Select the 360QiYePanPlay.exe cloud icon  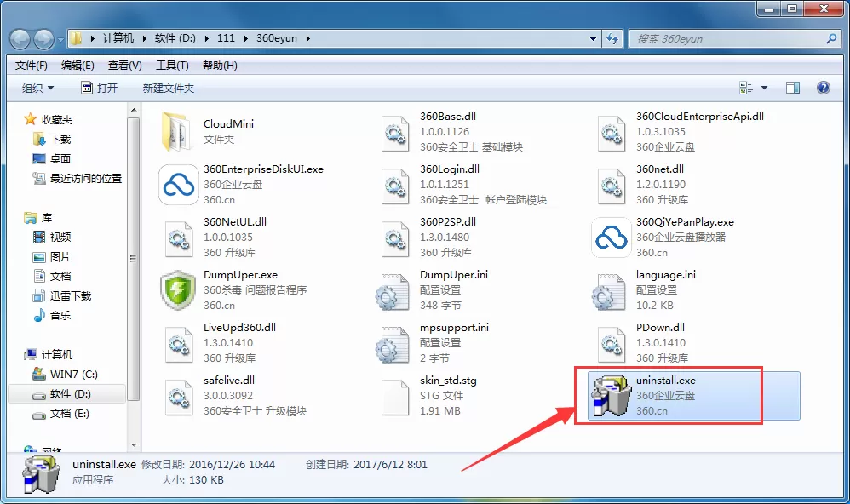pos(611,238)
